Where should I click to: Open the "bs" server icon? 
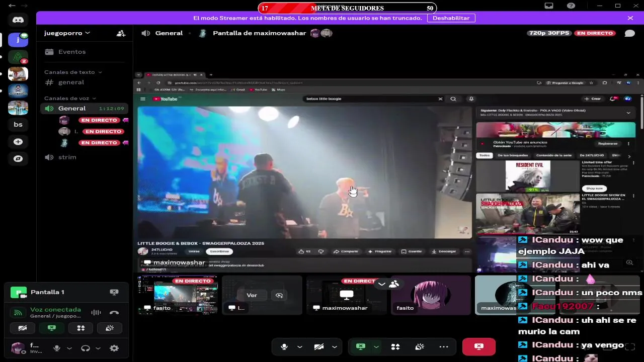pos(18,124)
